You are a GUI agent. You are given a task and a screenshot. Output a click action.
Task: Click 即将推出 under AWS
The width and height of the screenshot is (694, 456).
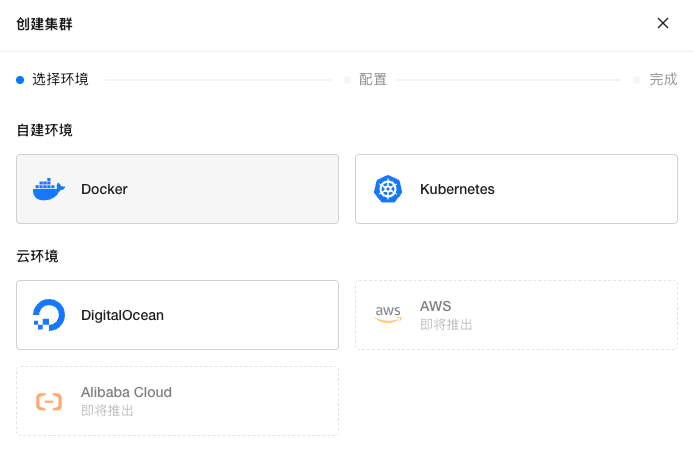coord(446,325)
